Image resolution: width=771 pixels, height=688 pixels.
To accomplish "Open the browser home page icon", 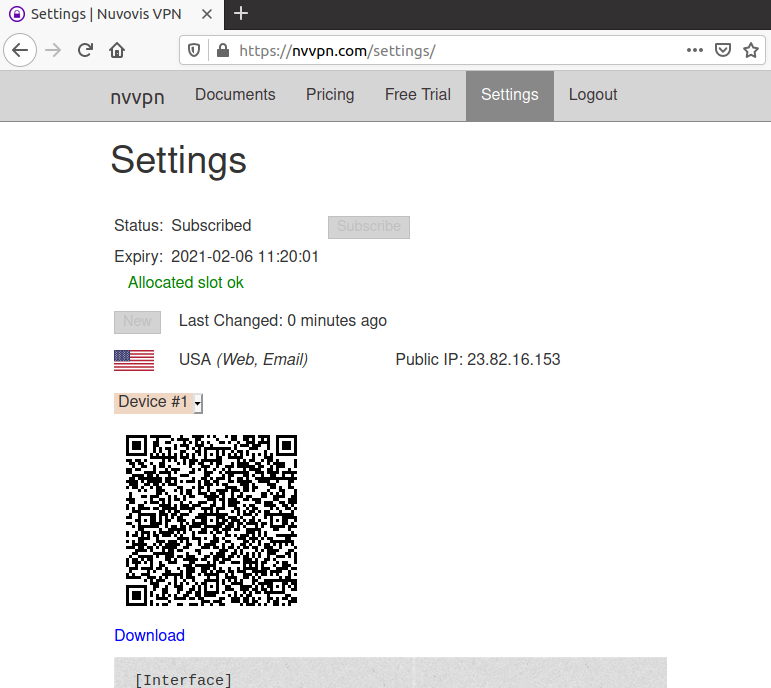I will [117, 50].
